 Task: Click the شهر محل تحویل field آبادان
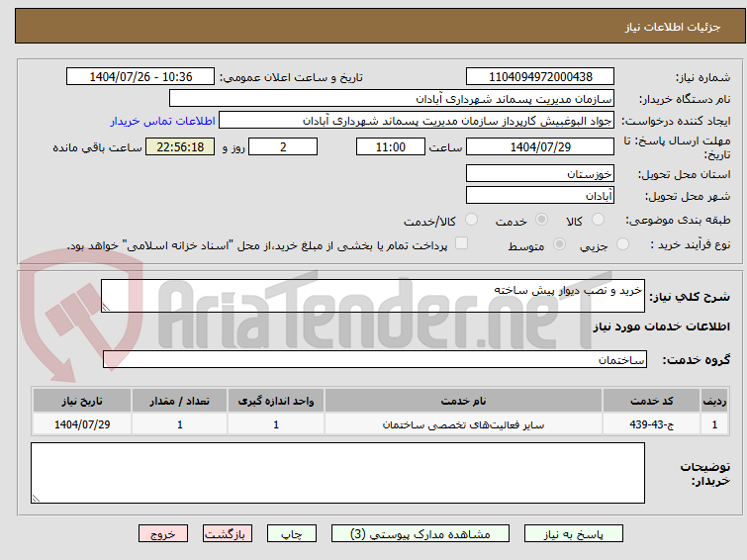[x=540, y=195]
